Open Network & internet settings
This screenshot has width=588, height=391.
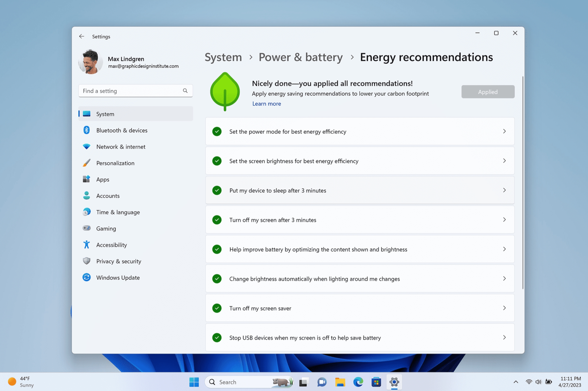120,147
